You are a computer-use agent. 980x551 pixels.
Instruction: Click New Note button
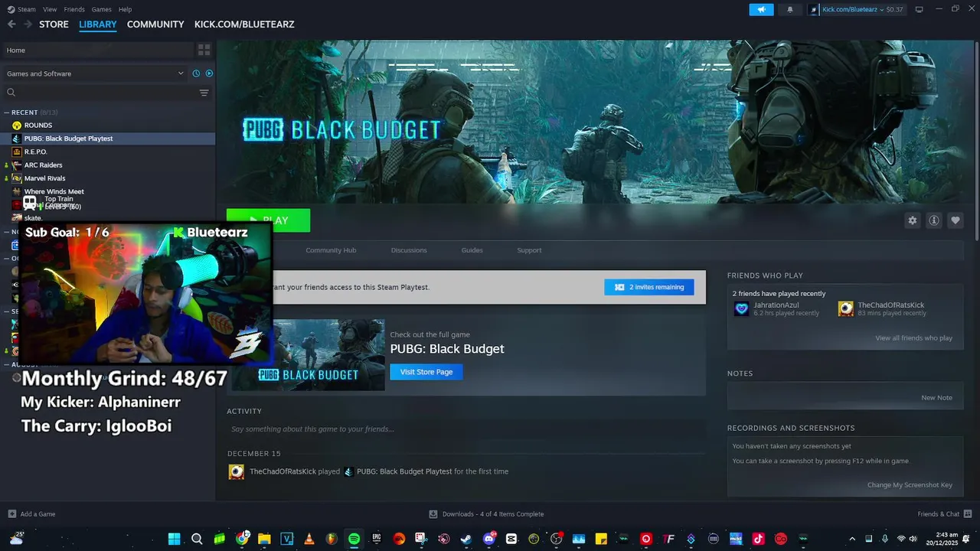pyautogui.click(x=936, y=398)
